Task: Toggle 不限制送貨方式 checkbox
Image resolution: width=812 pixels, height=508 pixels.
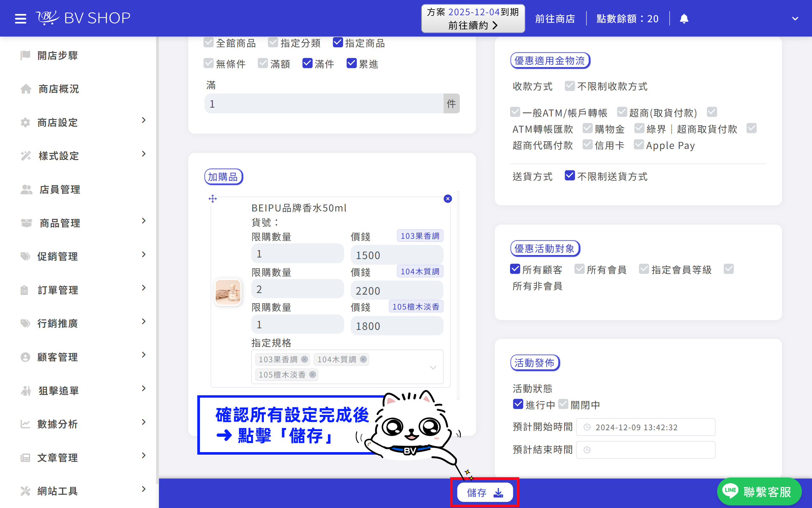Action: [570, 175]
